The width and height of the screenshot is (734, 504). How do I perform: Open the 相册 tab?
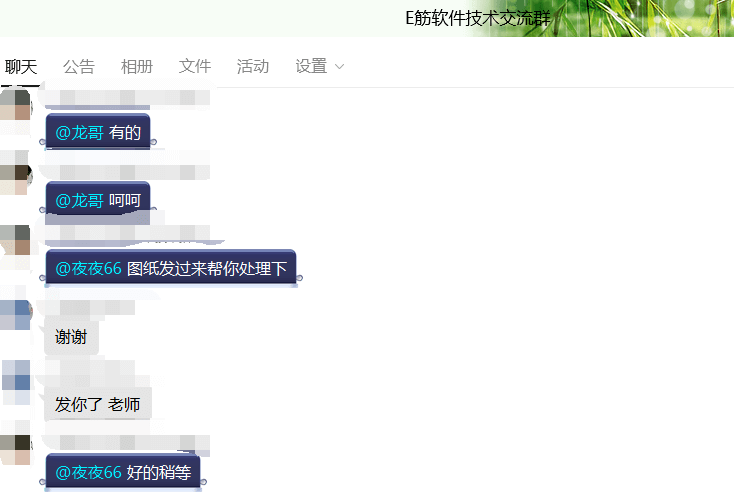(x=137, y=67)
